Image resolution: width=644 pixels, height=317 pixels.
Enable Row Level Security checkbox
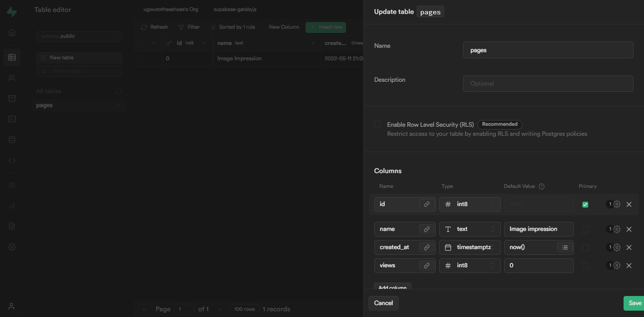(x=378, y=124)
